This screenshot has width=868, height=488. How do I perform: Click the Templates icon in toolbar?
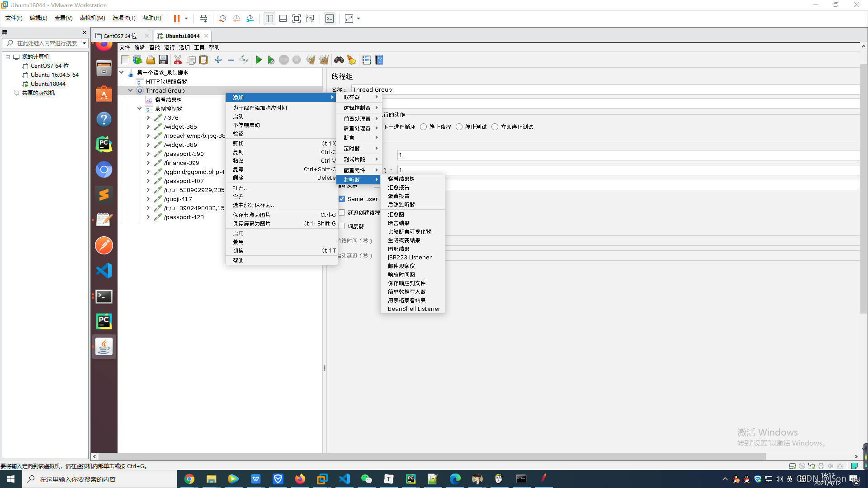137,60
